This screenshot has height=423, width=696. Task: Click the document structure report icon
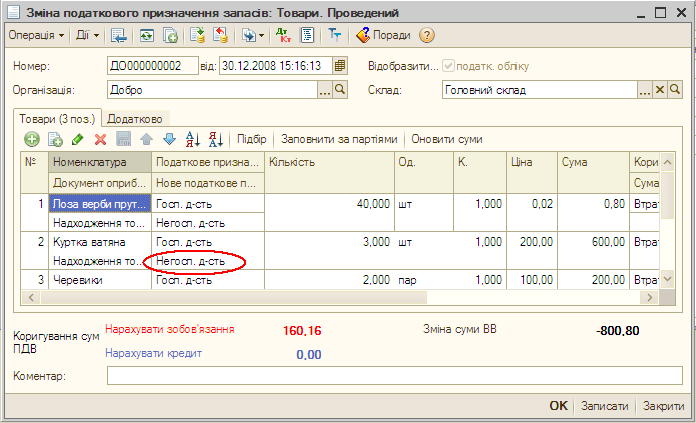coord(307,35)
